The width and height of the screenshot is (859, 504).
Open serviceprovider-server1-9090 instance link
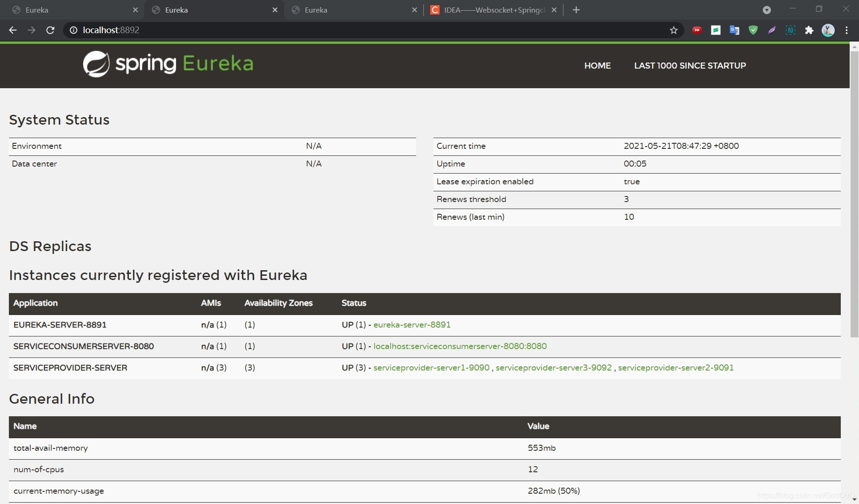(x=432, y=368)
